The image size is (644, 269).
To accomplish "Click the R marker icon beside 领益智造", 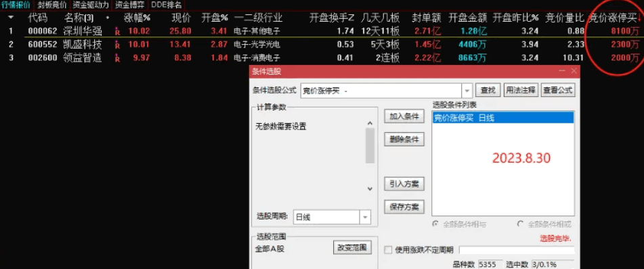I will pyautogui.click(x=117, y=58).
